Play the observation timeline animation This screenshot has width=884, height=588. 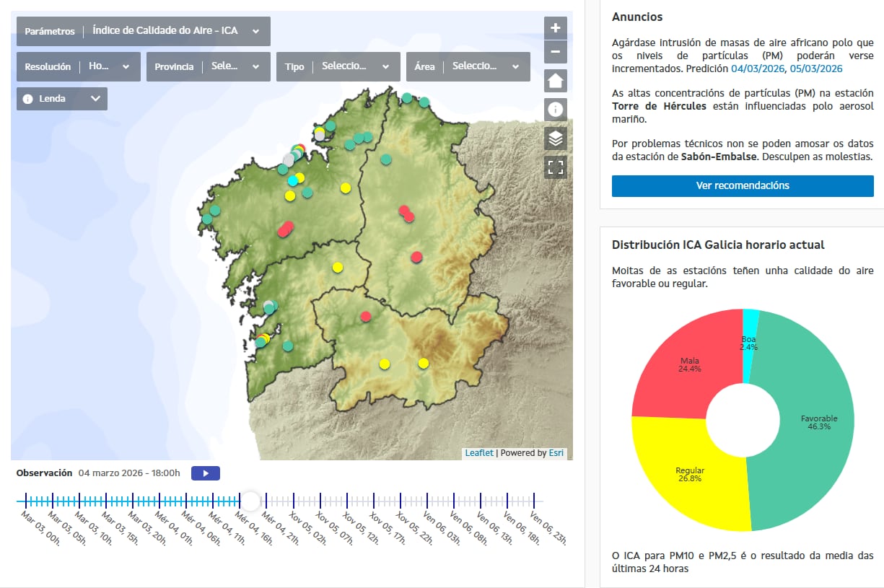[x=205, y=473]
